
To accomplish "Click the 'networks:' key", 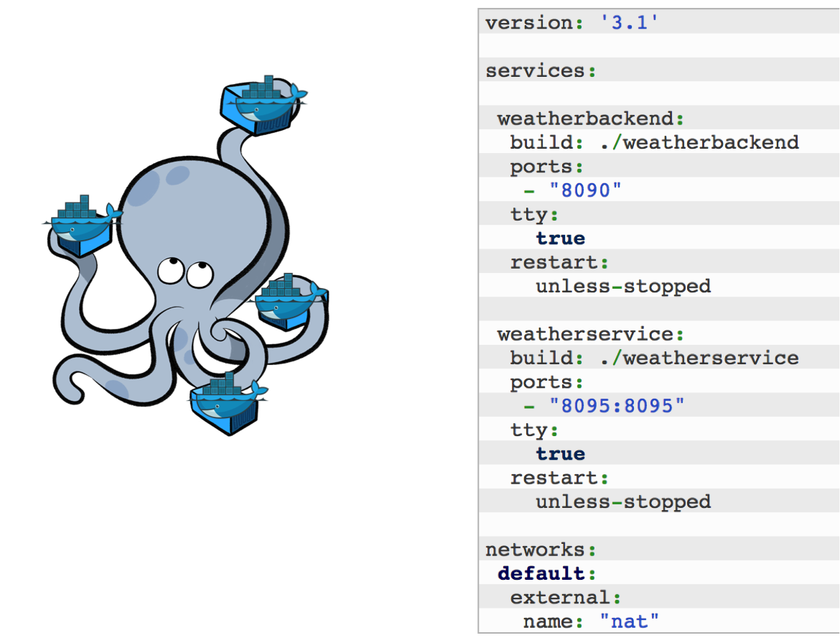I will 541,550.
